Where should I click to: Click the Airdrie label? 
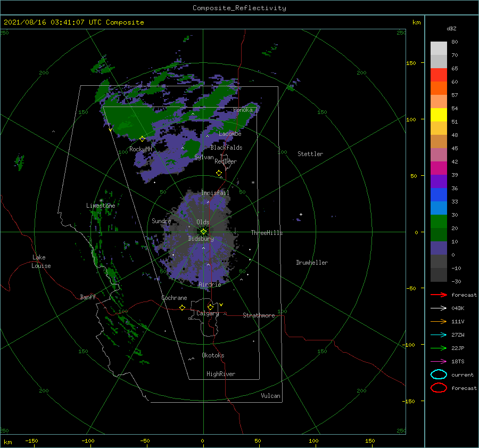(x=210, y=284)
